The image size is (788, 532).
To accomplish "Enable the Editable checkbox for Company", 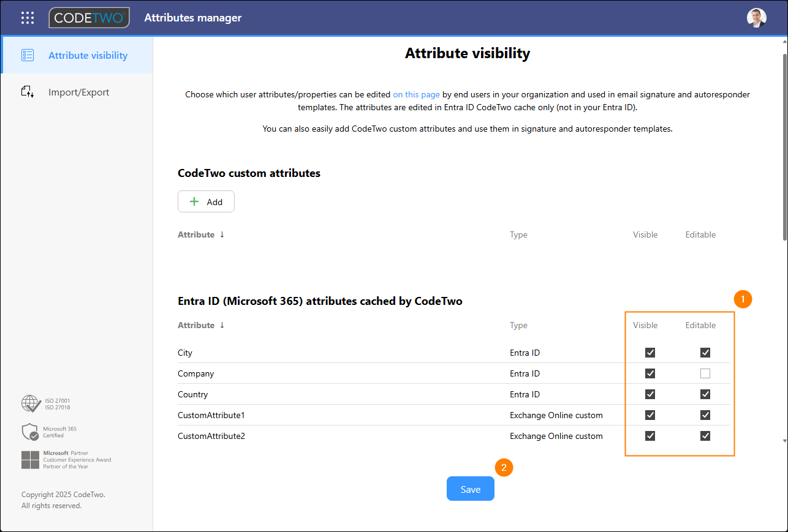I will coord(705,373).
